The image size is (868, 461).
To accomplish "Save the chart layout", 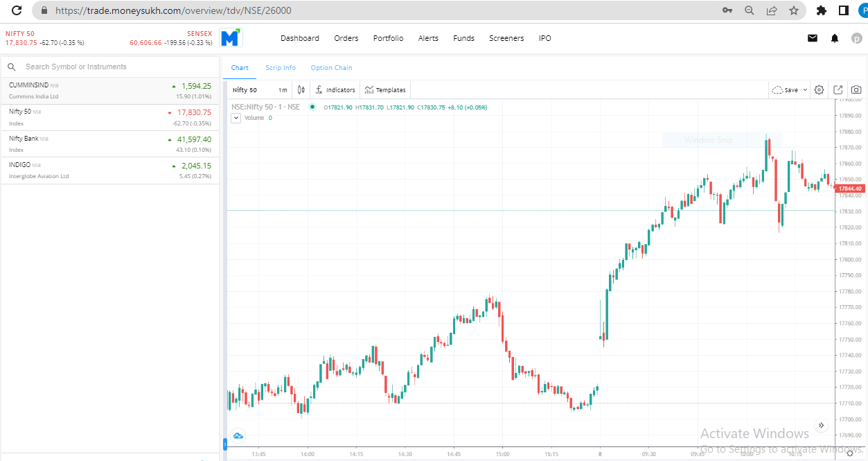I will point(785,90).
